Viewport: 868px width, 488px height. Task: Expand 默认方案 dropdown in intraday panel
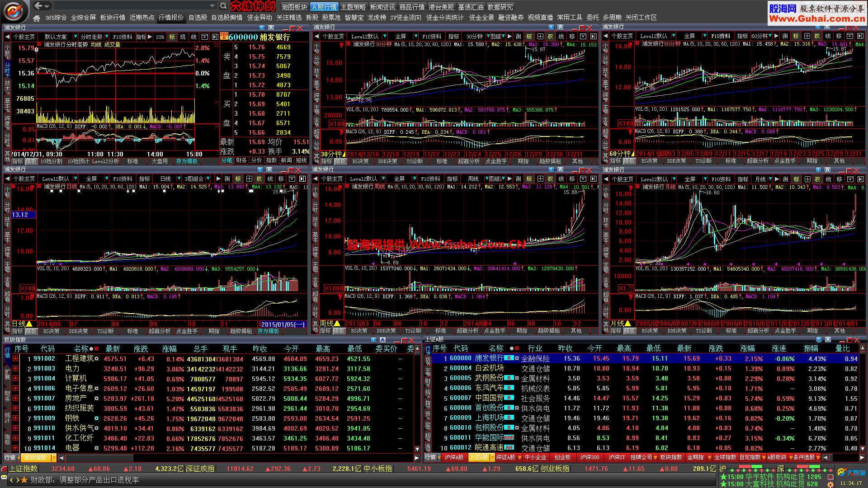(x=75, y=37)
